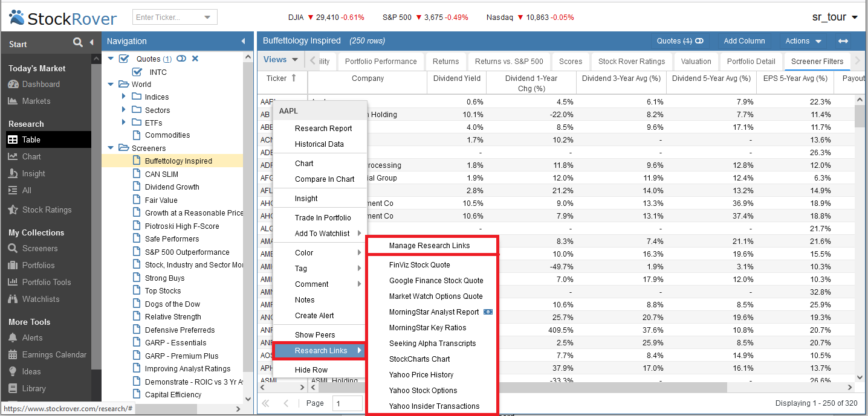Open the Library
Image resolution: width=868 pixels, height=416 pixels.
pos(34,388)
